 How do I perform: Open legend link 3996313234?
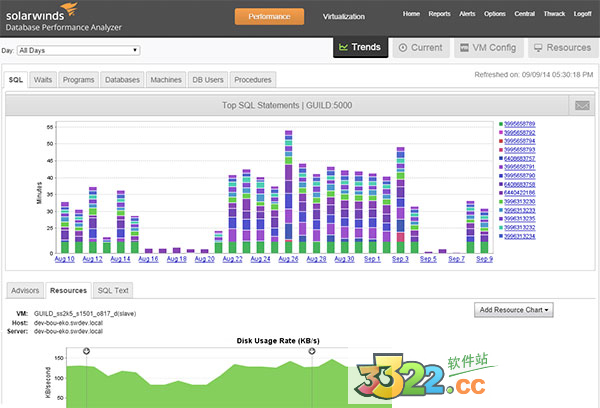520,236
